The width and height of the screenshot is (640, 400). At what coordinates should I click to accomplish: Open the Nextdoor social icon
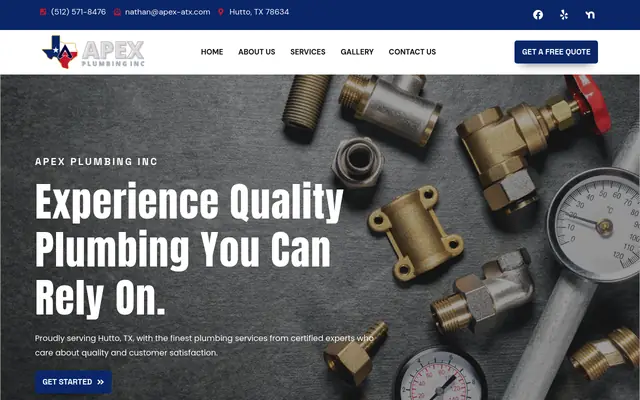[590, 15]
